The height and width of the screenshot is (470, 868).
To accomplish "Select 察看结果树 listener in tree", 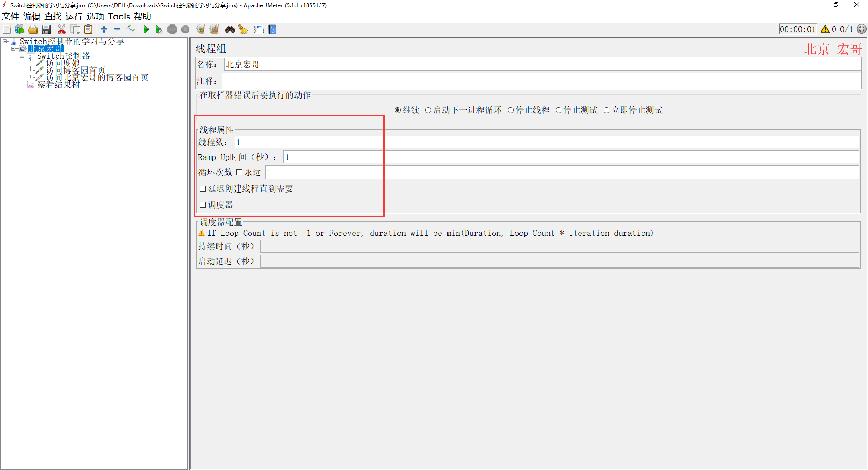I will [x=58, y=85].
